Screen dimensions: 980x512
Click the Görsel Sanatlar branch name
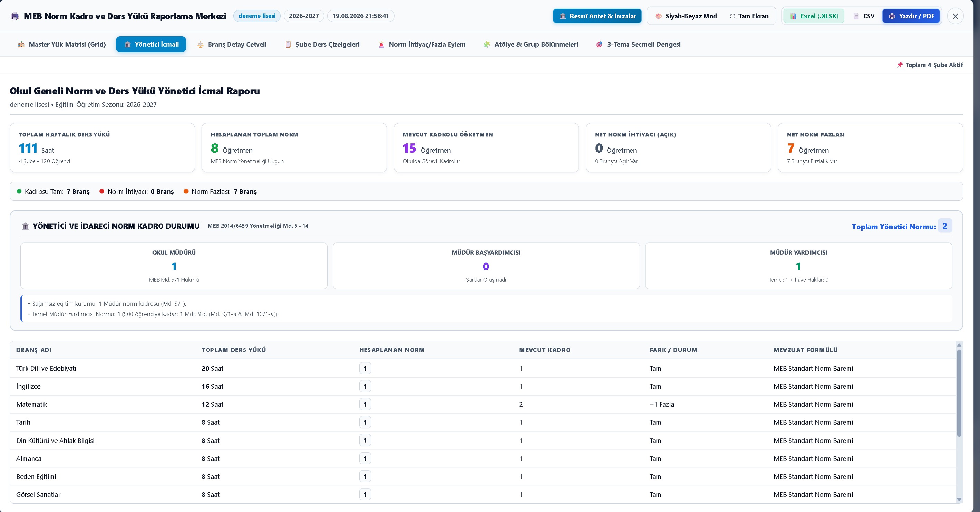pos(38,494)
